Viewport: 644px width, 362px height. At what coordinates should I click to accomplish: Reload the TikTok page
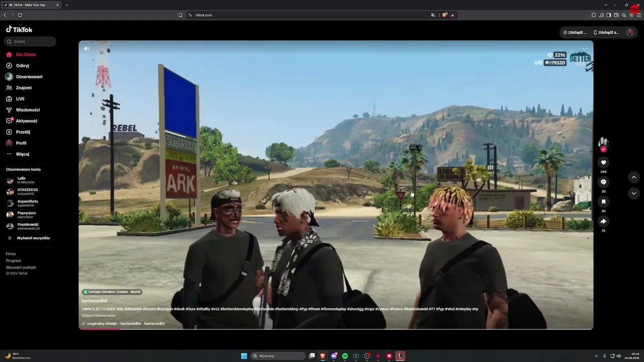pyautogui.click(x=20, y=15)
